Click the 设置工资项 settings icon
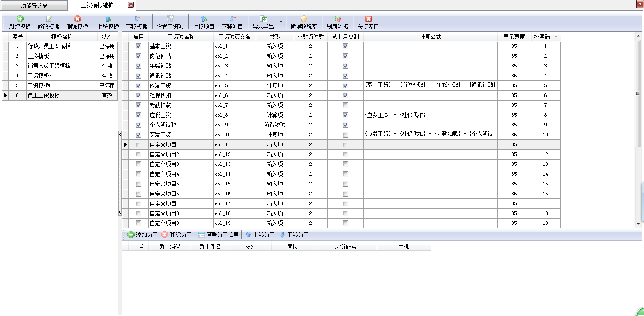The width and height of the screenshot is (644, 316). tap(170, 19)
